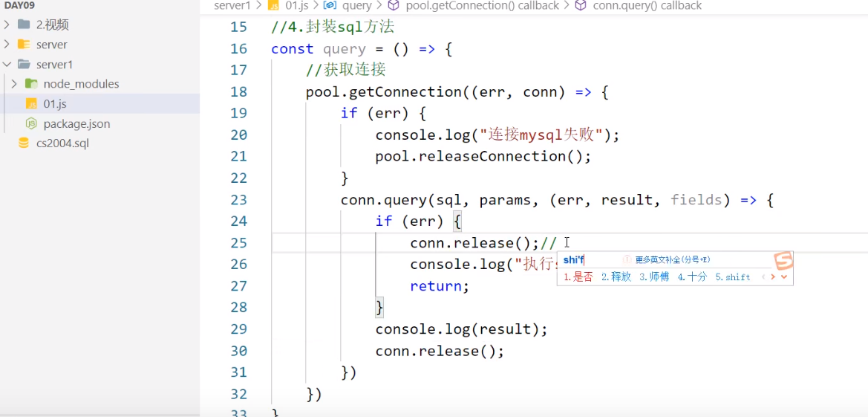Select the server1 folder row
868x417 pixels.
pyautogui.click(x=99, y=65)
